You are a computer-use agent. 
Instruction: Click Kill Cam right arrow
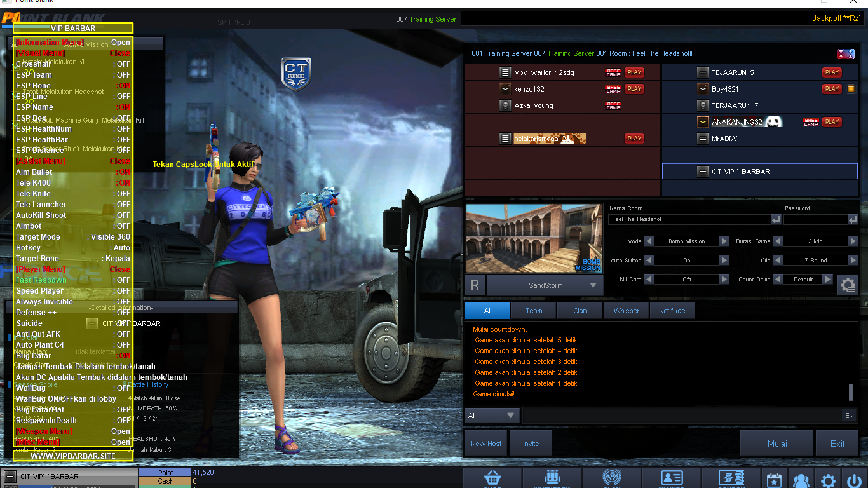tap(724, 280)
